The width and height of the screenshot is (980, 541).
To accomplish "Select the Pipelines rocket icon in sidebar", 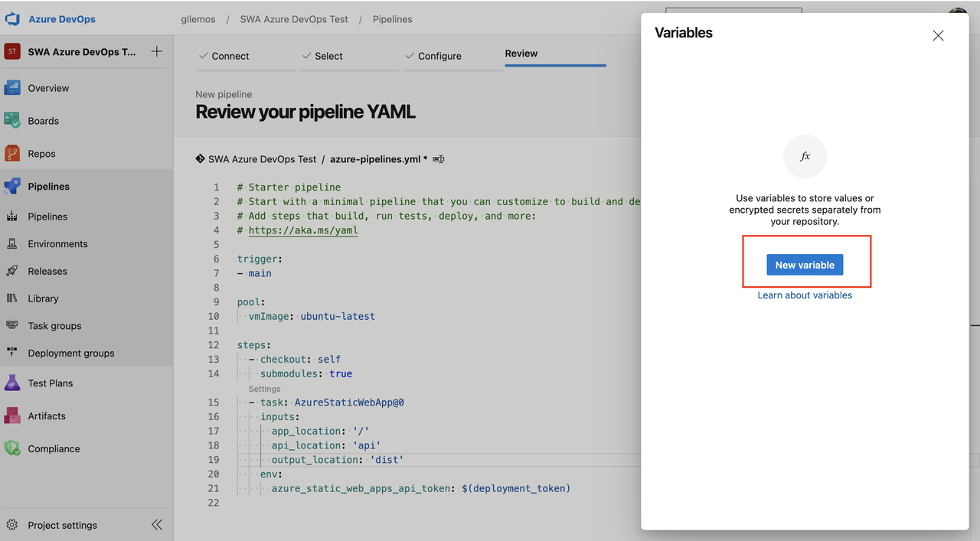I will (x=12, y=187).
